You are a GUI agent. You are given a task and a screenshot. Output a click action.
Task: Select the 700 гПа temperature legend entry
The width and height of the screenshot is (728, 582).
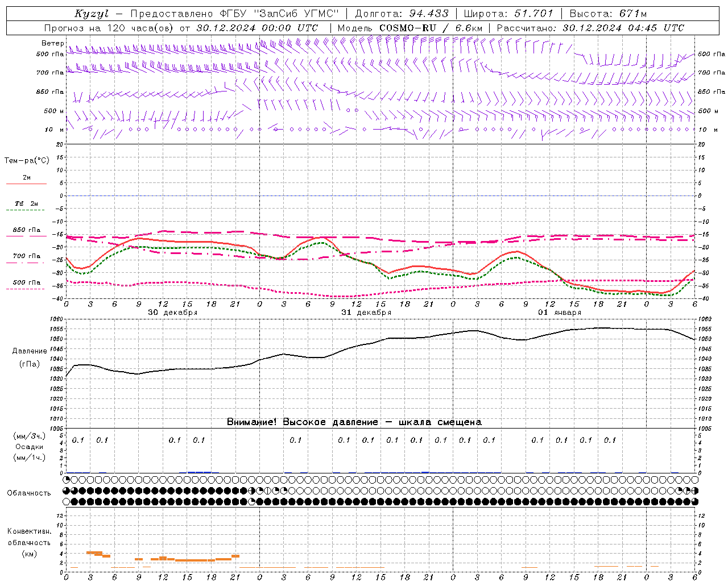click(x=27, y=256)
